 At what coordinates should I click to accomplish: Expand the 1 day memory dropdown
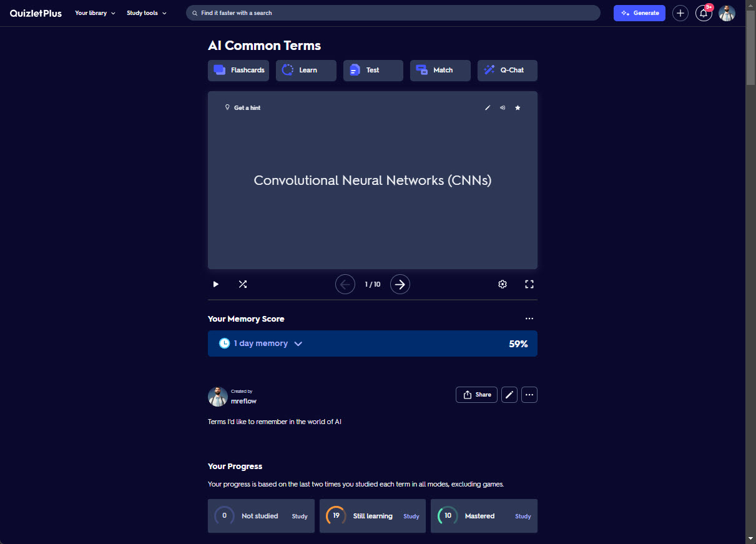261,344
